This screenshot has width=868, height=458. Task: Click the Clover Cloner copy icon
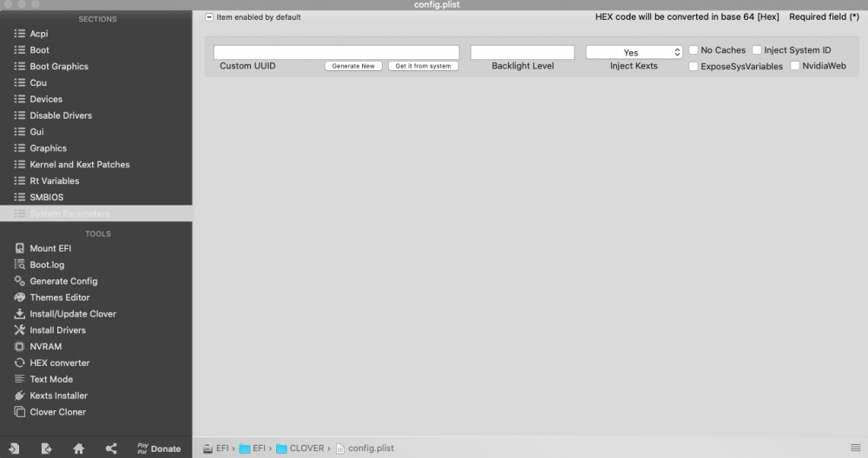click(x=19, y=412)
